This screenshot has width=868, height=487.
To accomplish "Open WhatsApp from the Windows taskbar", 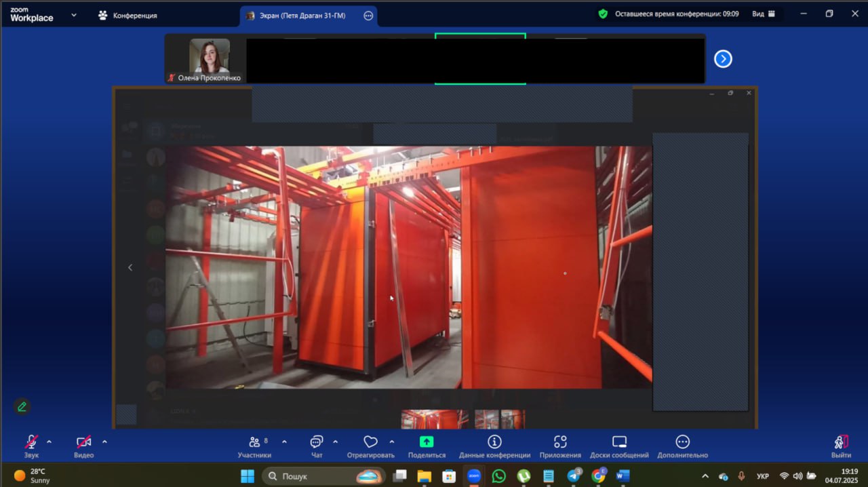I will (x=499, y=476).
